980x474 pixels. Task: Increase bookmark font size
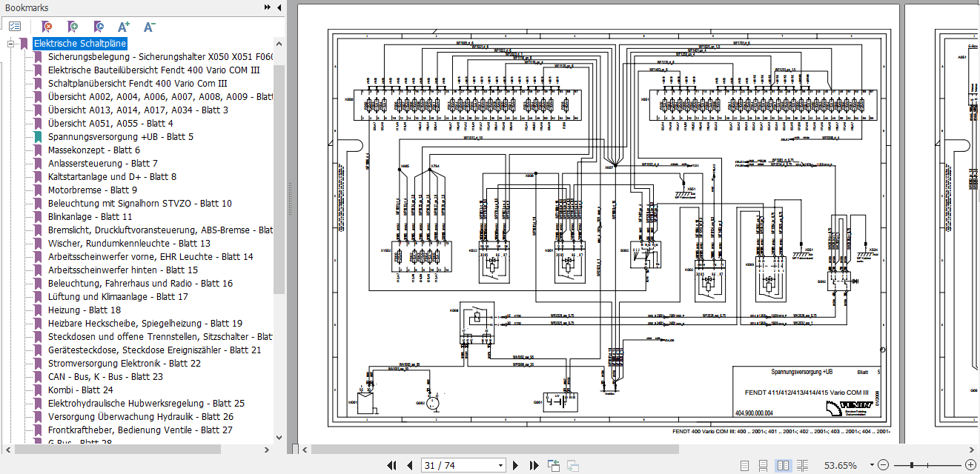click(x=124, y=27)
